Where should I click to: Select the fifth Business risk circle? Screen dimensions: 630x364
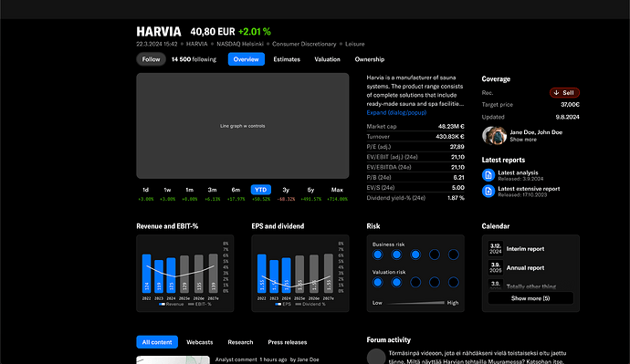coord(453,255)
